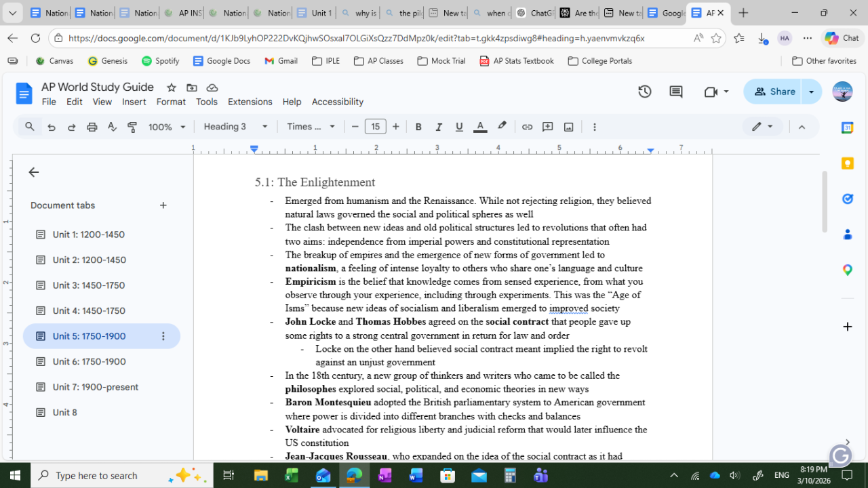Open the Times font family dropdown
Image resolution: width=868 pixels, height=488 pixels.
point(311,127)
